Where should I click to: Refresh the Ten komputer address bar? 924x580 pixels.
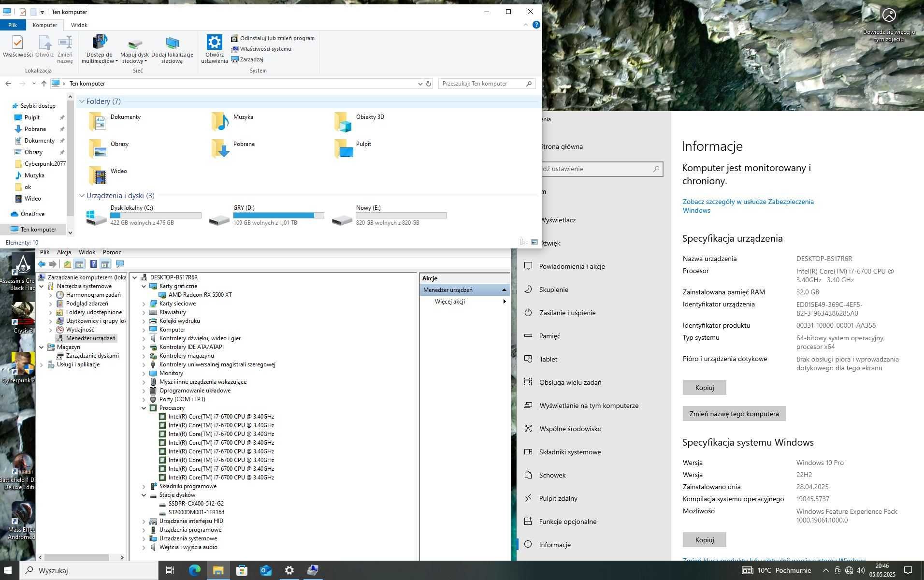428,84
